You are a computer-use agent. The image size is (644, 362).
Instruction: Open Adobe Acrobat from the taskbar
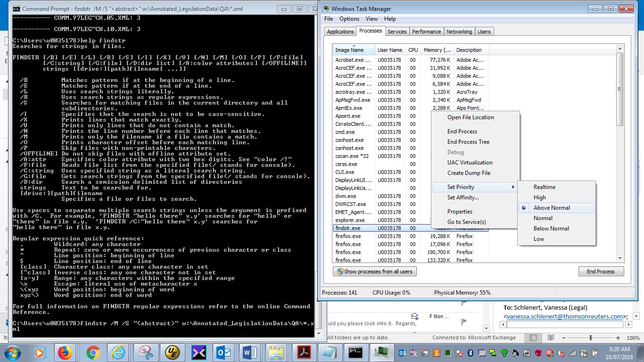point(304,352)
